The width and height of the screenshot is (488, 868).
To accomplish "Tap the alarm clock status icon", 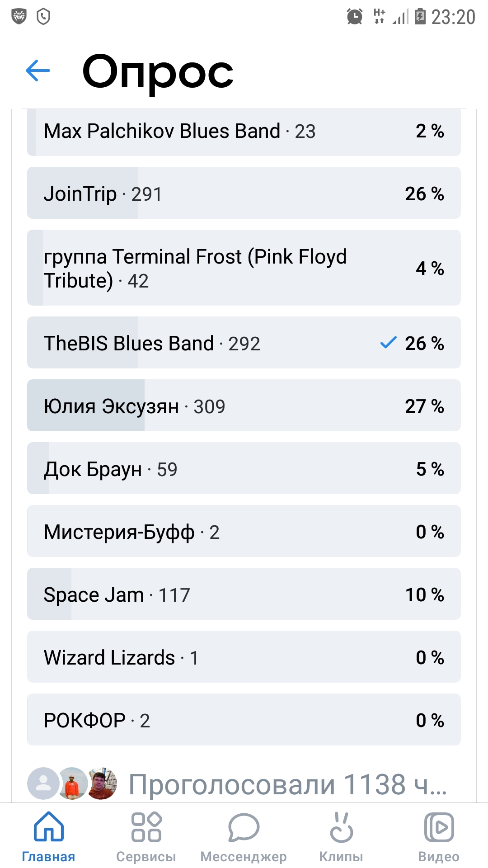I will point(355,17).
